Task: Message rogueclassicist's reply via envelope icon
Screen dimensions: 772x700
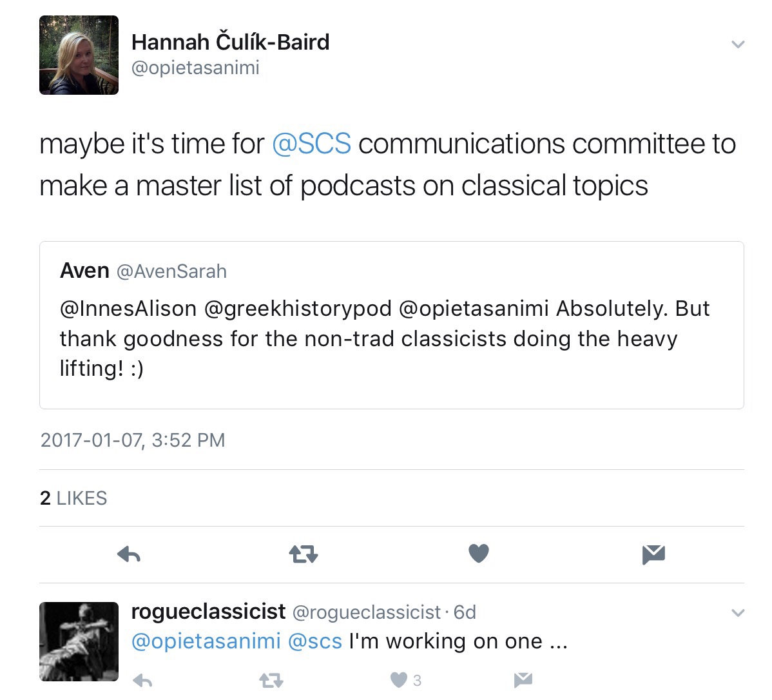Action: tap(523, 679)
